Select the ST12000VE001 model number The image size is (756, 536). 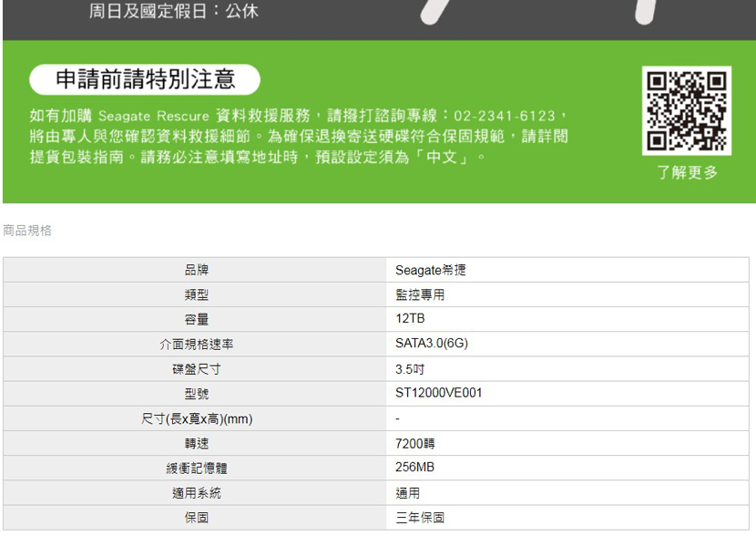[439, 393]
